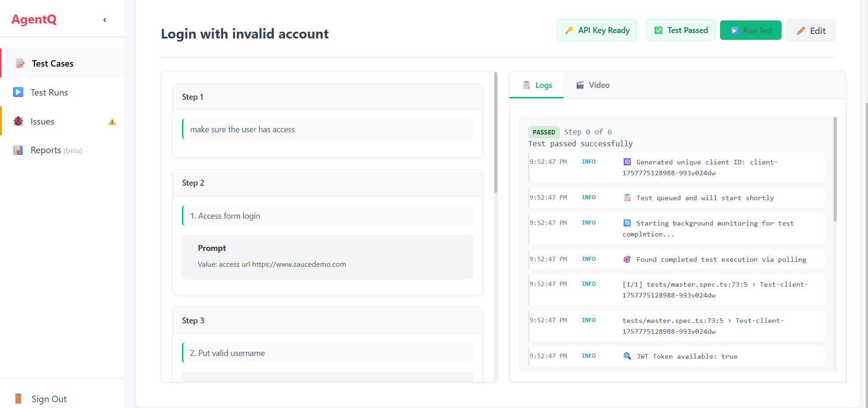
Task: Switch to the Video tab
Action: click(x=593, y=85)
